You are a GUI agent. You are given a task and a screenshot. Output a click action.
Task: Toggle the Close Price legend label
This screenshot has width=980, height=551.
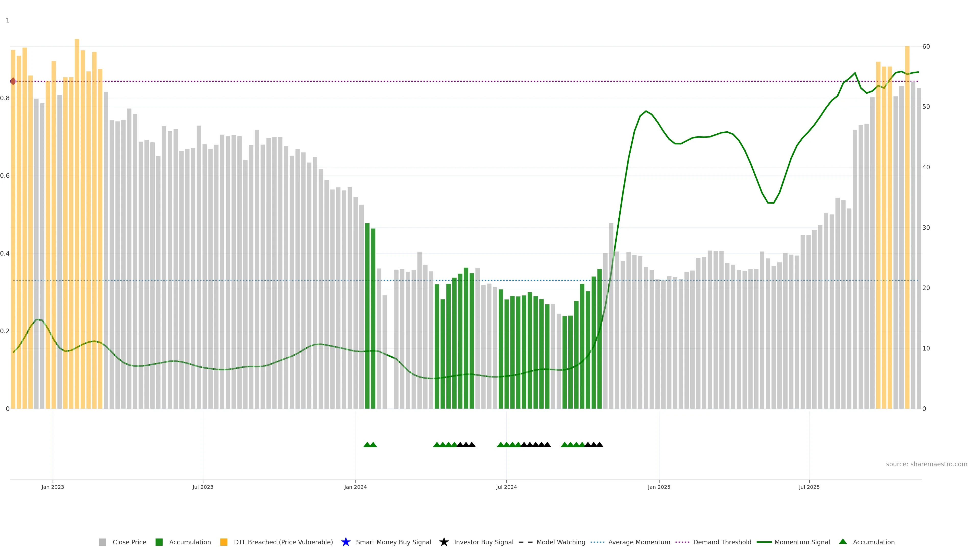[129, 542]
